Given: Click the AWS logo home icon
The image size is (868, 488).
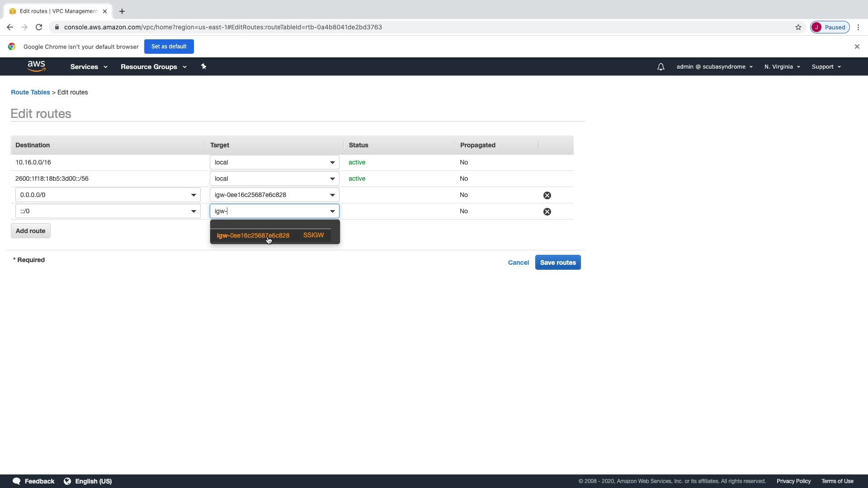Looking at the screenshot, I should point(36,66).
